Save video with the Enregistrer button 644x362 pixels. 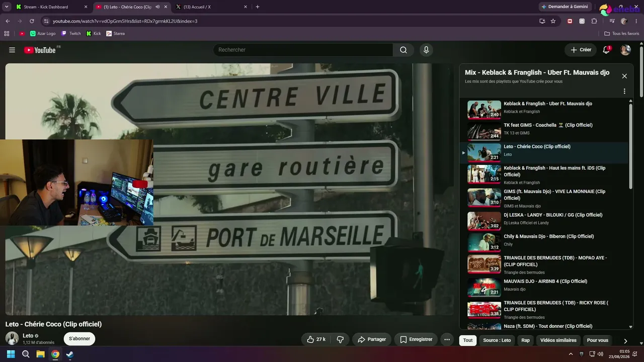(416, 339)
